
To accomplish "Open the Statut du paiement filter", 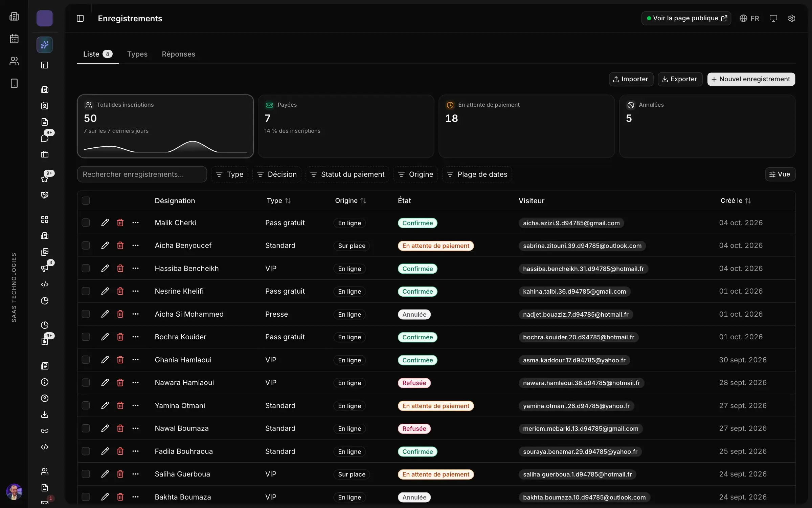I will click(347, 174).
